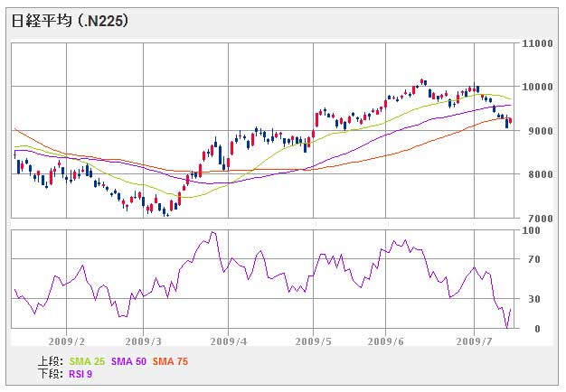This screenshot has width=566, height=392.
Task: Click the 11000 price axis label
Action: click(538, 43)
